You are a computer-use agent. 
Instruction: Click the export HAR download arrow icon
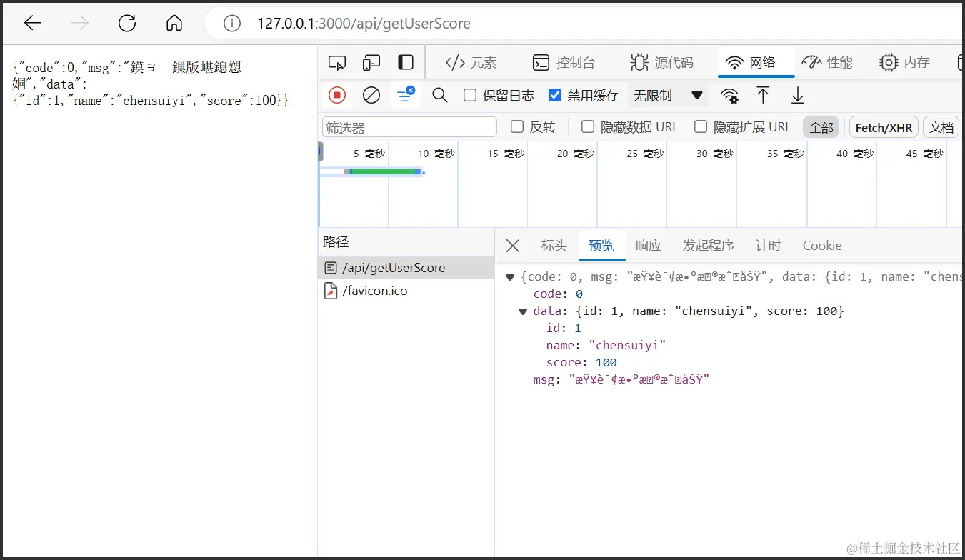click(x=798, y=95)
